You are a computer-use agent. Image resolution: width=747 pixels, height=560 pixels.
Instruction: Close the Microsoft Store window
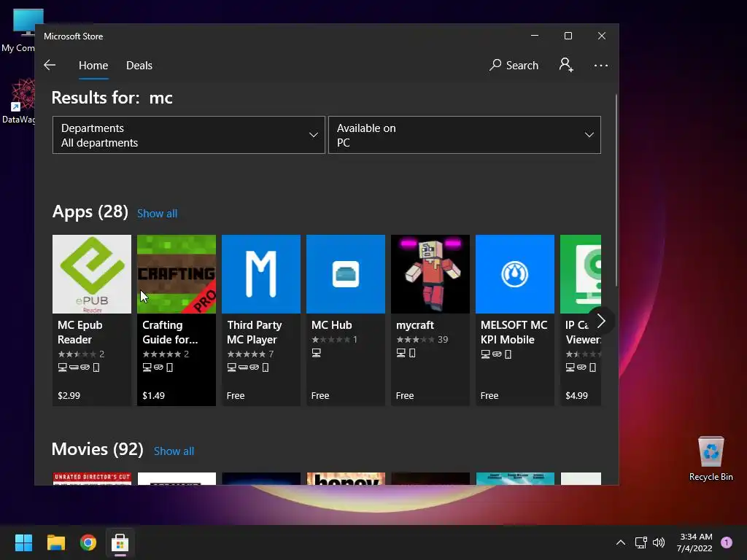(x=602, y=36)
